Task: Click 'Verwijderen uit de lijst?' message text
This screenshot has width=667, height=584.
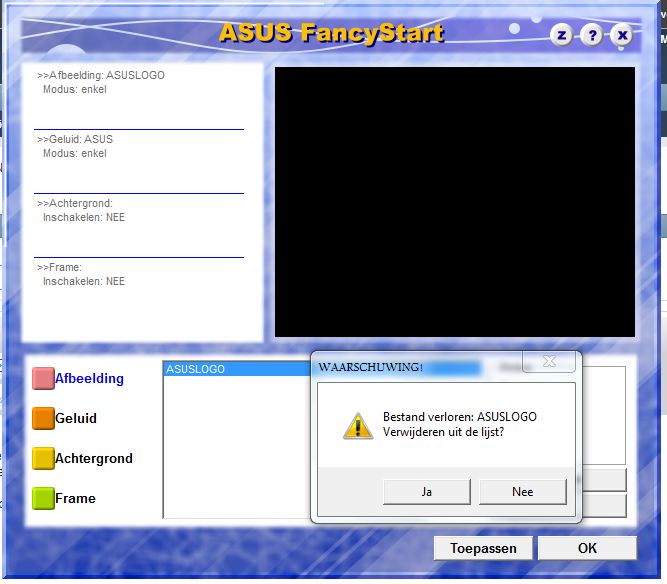Action: coord(444,432)
